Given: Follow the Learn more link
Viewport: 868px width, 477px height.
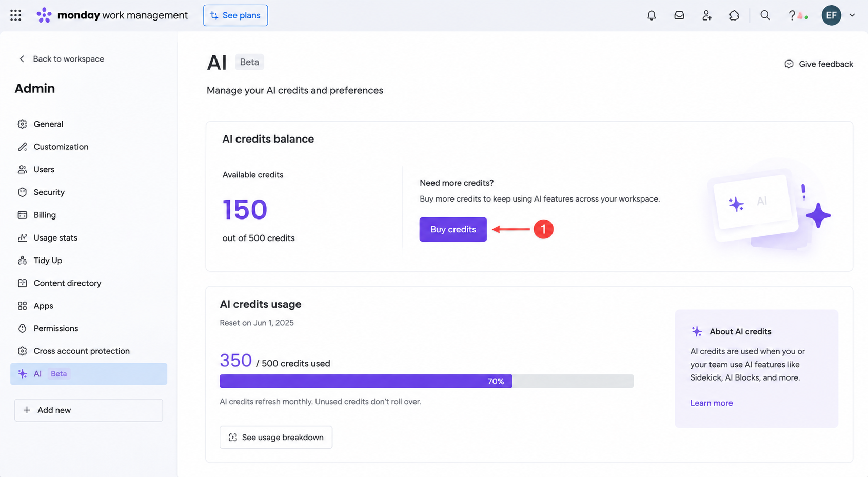Looking at the screenshot, I should coord(712,403).
